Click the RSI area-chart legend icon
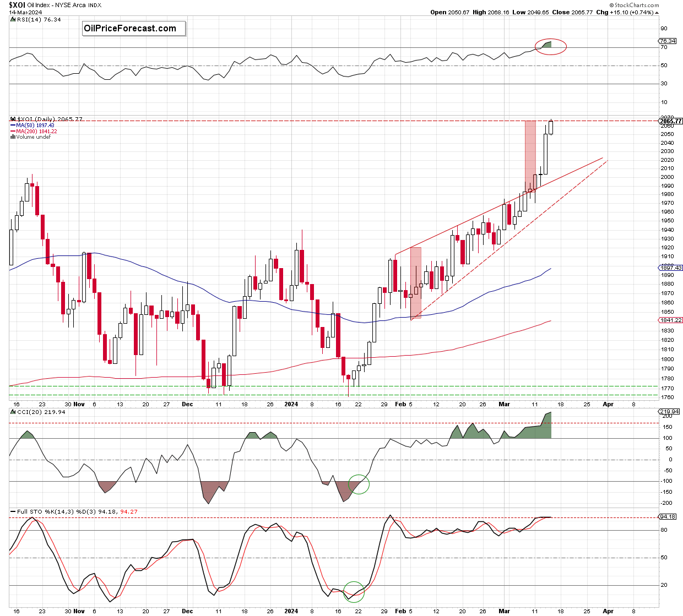 coord(12,19)
